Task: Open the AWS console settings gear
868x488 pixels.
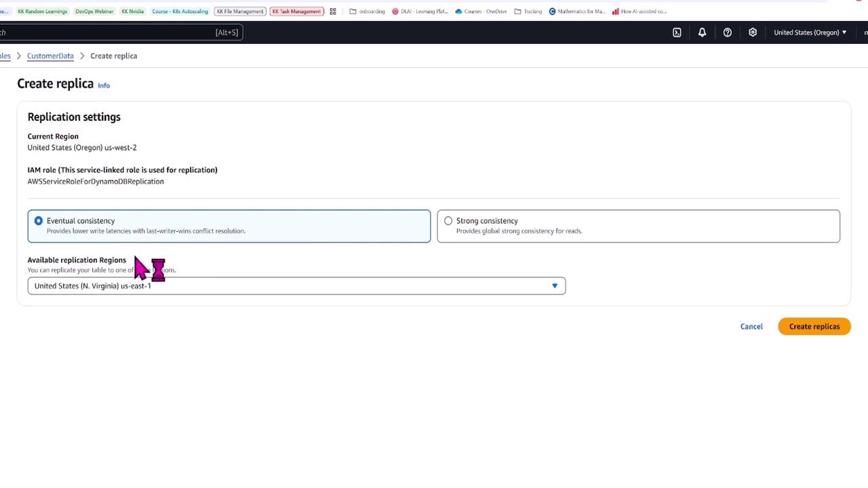Action: point(753,33)
